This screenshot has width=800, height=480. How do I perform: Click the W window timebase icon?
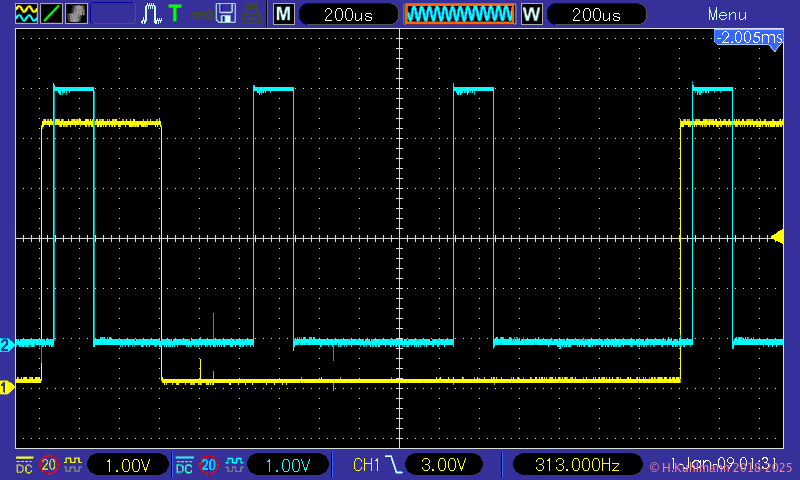click(531, 14)
